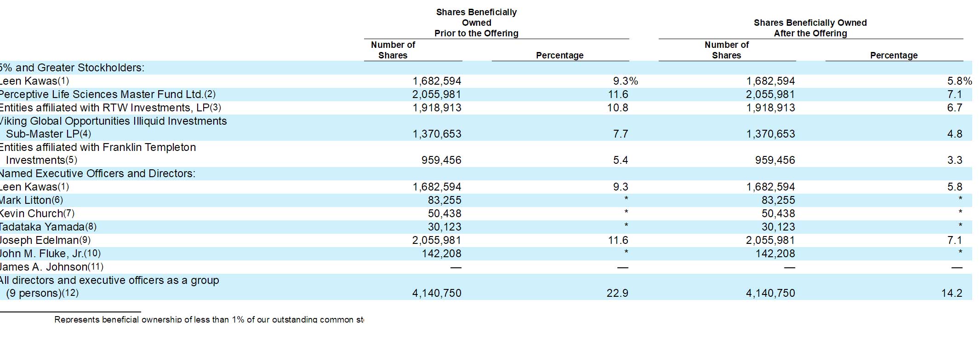Select Mark Litton's prior-offering share count 83,255
This screenshot has width=980, height=352.
(x=444, y=200)
